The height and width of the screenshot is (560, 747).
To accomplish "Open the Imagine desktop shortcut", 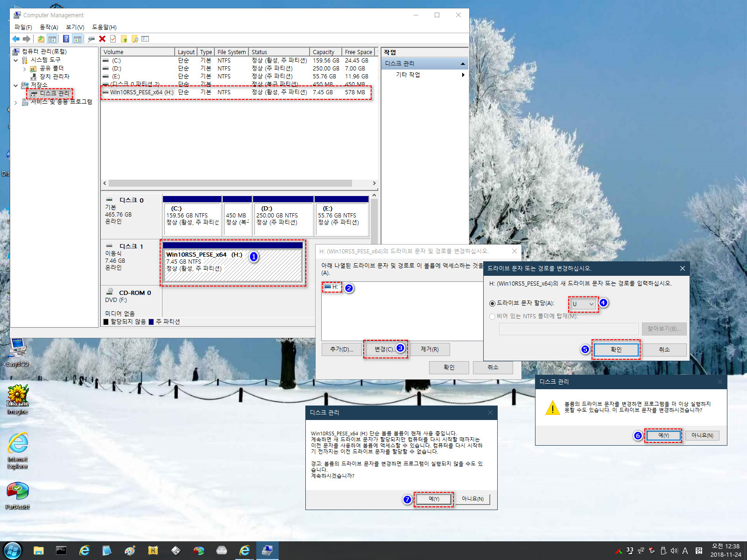I will [17, 399].
